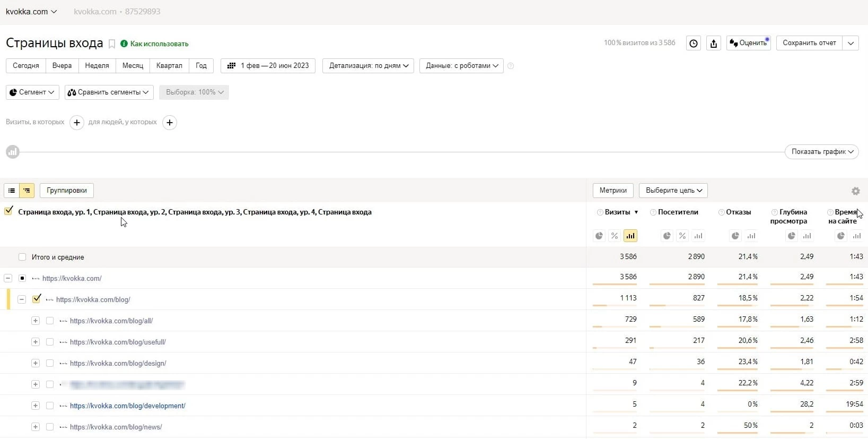The height and width of the screenshot is (439, 868).
Task: Uncheck the https://kvokka.com/blog/ checkbox
Action: click(36, 299)
